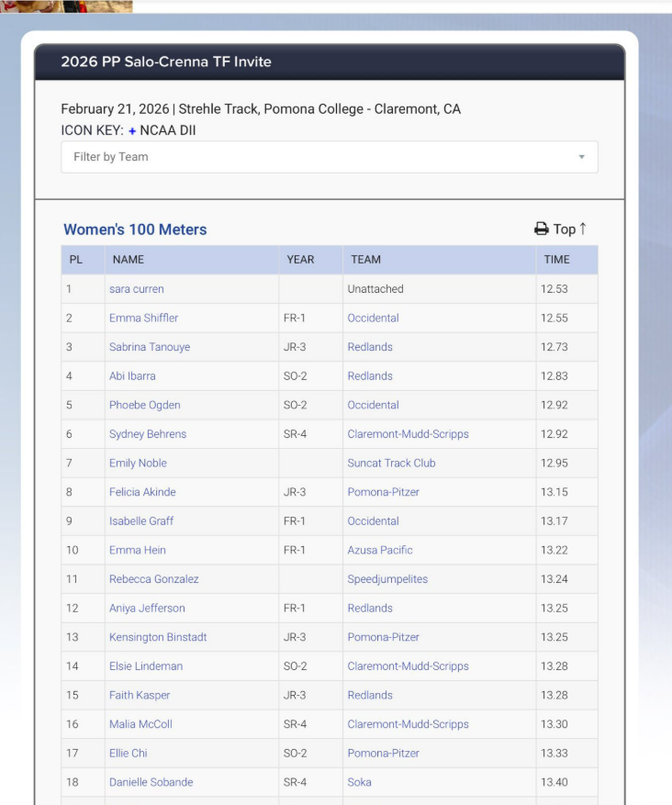The height and width of the screenshot is (805, 672).
Task: Click the printer icon beside Top
Action: [x=541, y=229]
